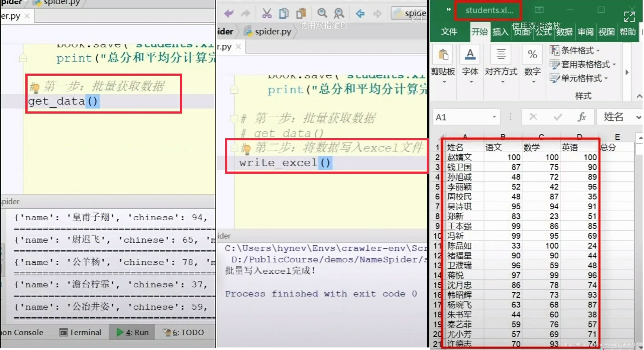Screen dimensions: 644x350
Task: Open the A1 name box dropdown arrow
Action: pyautogui.click(x=494, y=117)
